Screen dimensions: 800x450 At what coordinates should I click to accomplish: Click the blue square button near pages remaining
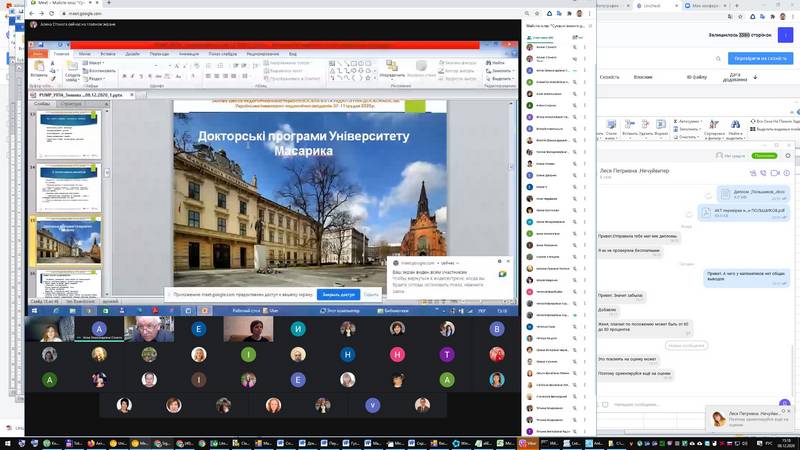[x=785, y=35]
